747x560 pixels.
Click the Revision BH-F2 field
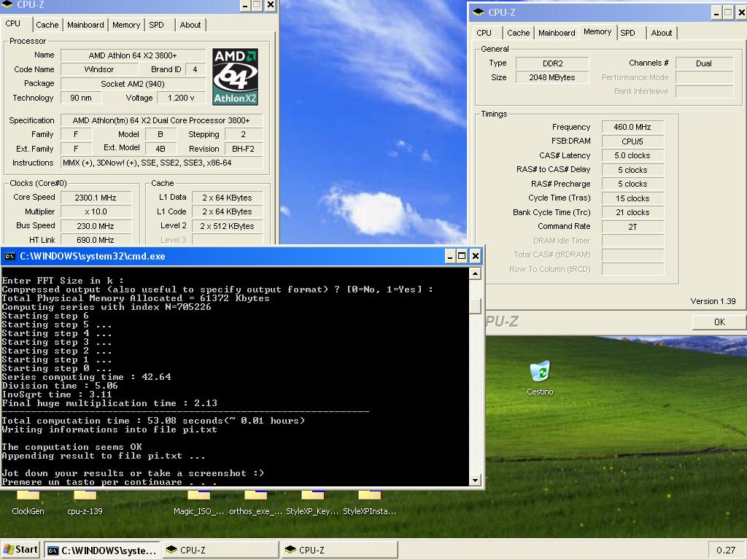[x=243, y=149]
